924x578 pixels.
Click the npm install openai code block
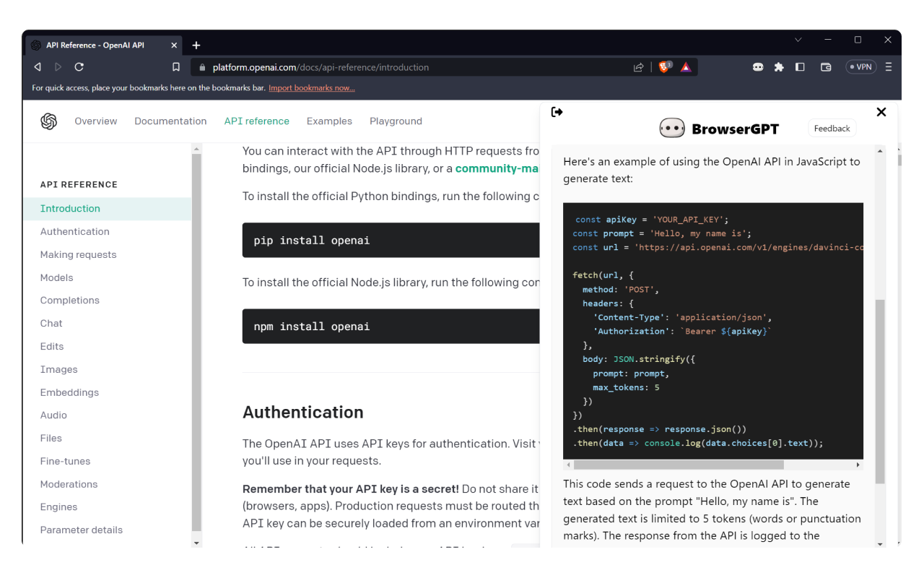pyautogui.click(x=391, y=327)
